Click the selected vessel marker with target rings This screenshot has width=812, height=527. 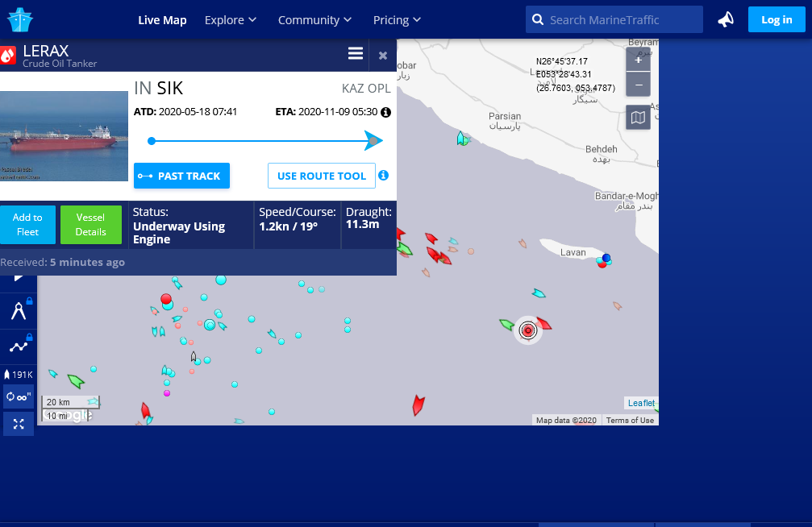pos(528,330)
